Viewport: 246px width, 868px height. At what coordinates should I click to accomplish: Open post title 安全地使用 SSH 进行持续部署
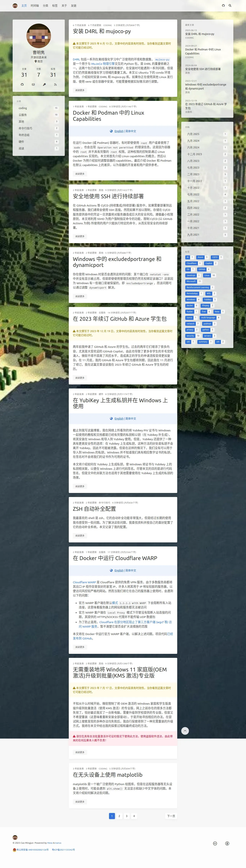pos(108,197)
